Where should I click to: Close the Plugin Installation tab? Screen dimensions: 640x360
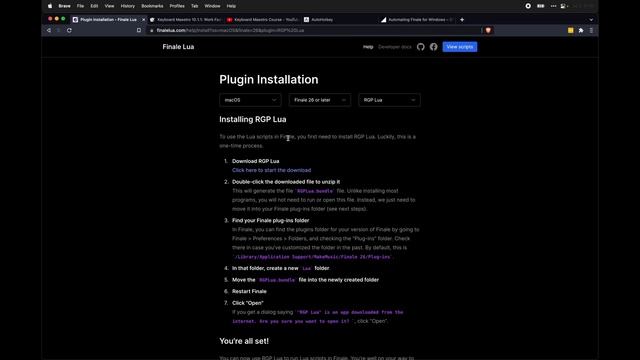[x=143, y=20]
